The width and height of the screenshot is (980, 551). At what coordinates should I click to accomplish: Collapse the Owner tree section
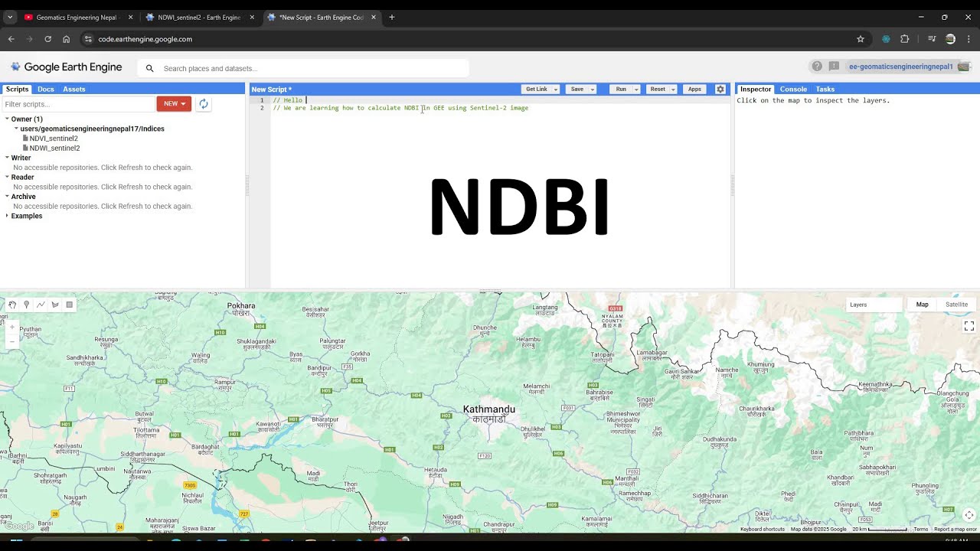pos(7,119)
